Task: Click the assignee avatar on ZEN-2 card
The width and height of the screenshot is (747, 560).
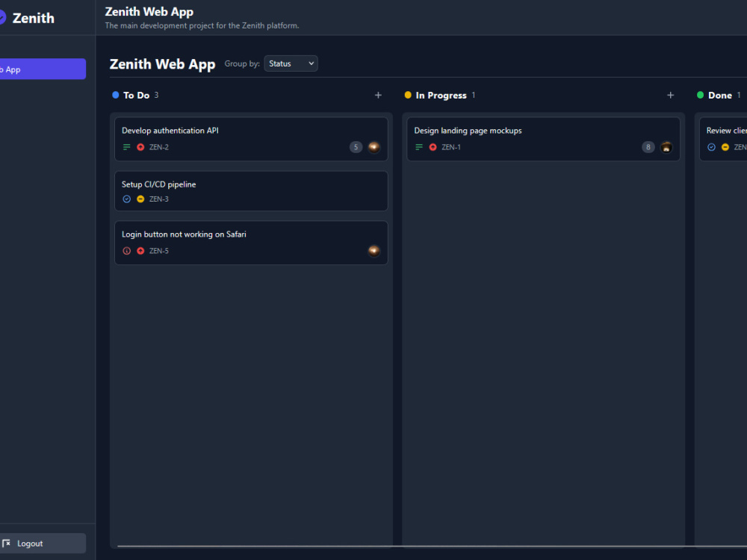Action: (x=374, y=147)
